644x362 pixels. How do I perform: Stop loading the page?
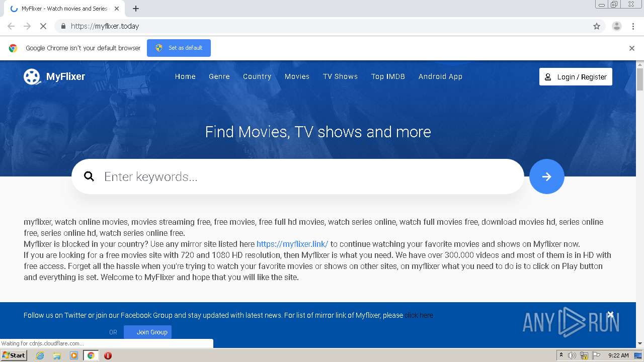click(x=43, y=26)
